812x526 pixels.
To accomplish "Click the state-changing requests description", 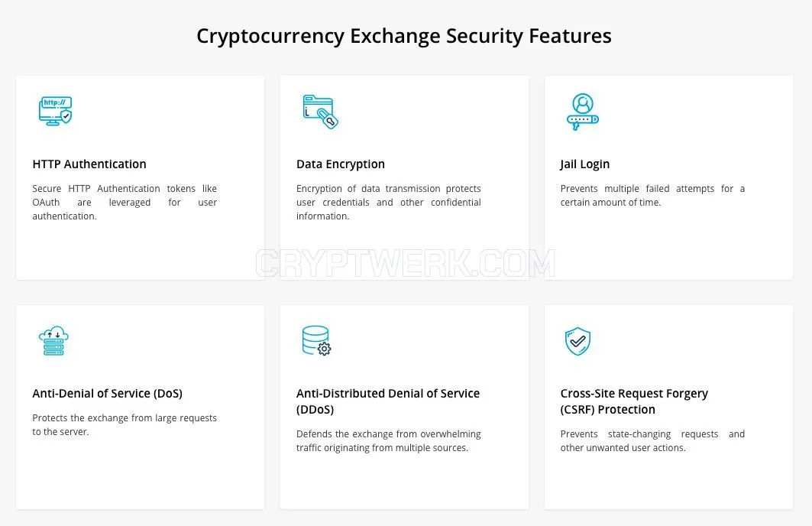I will (652, 440).
